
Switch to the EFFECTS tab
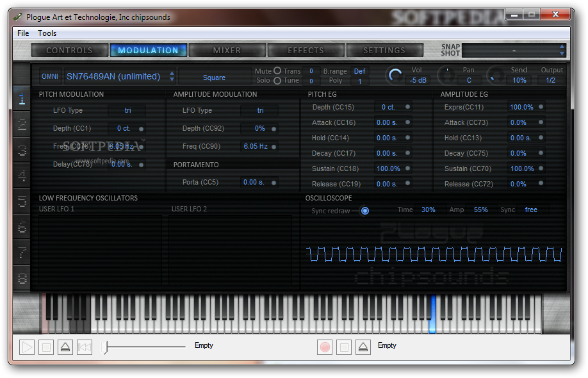click(x=306, y=50)
